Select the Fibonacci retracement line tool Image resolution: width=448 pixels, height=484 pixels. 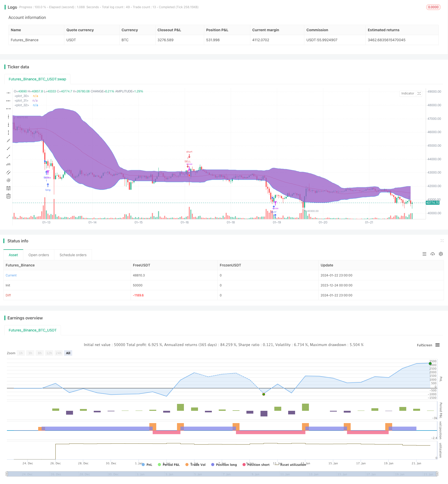[x=8, y=188]
